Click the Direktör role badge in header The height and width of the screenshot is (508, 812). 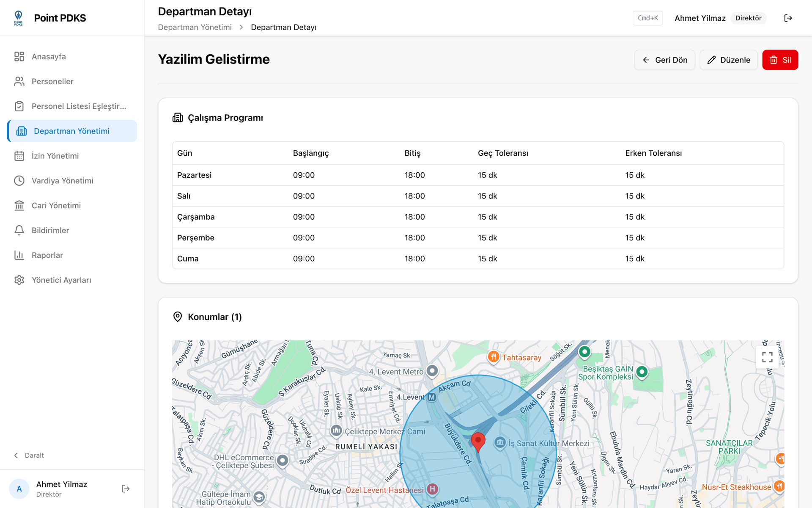click(748, 18)
